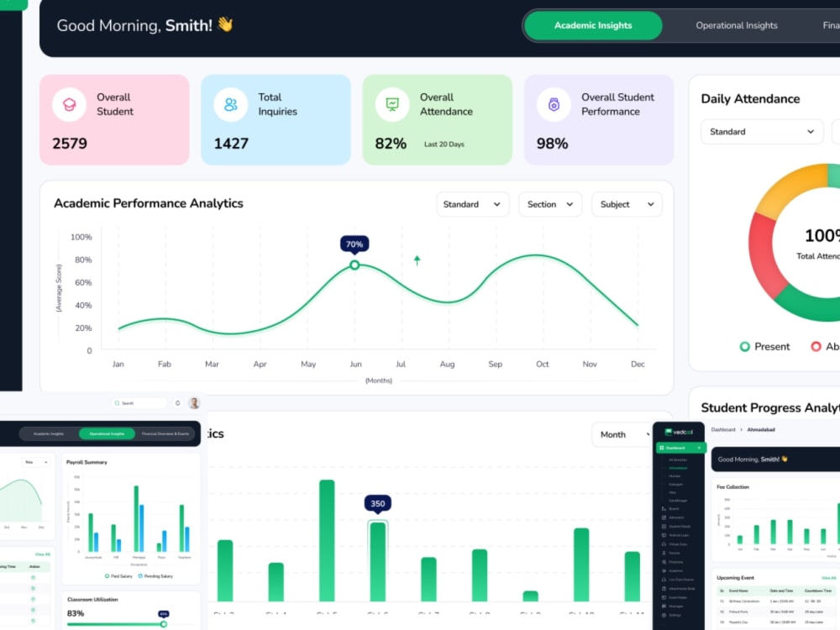Select the highlighted Ahmadabad sub-item in the sidebar
The width and height of the screenshot is (840, 630).
pos(678,468)
